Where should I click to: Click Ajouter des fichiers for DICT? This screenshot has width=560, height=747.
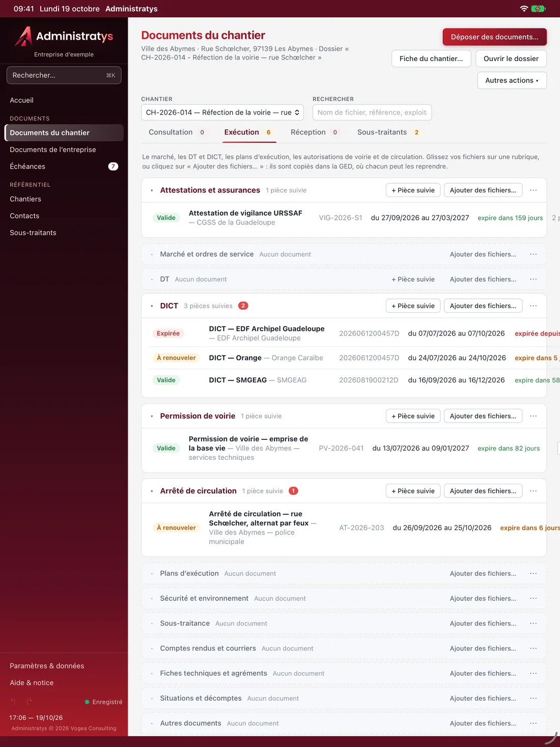(x=483, y=306)
